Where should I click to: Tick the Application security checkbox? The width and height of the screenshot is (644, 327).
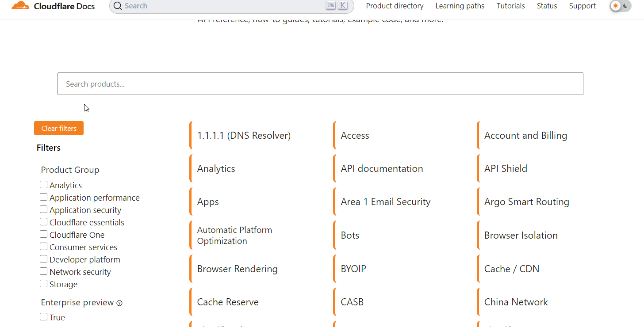pyautogui.click(x=43, y=209)
